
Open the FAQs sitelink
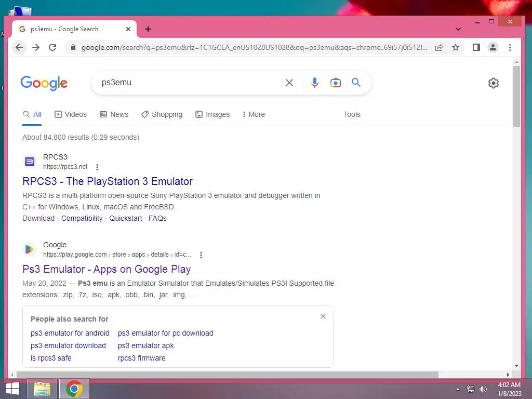pyautogui.click(x=157, y=218)
